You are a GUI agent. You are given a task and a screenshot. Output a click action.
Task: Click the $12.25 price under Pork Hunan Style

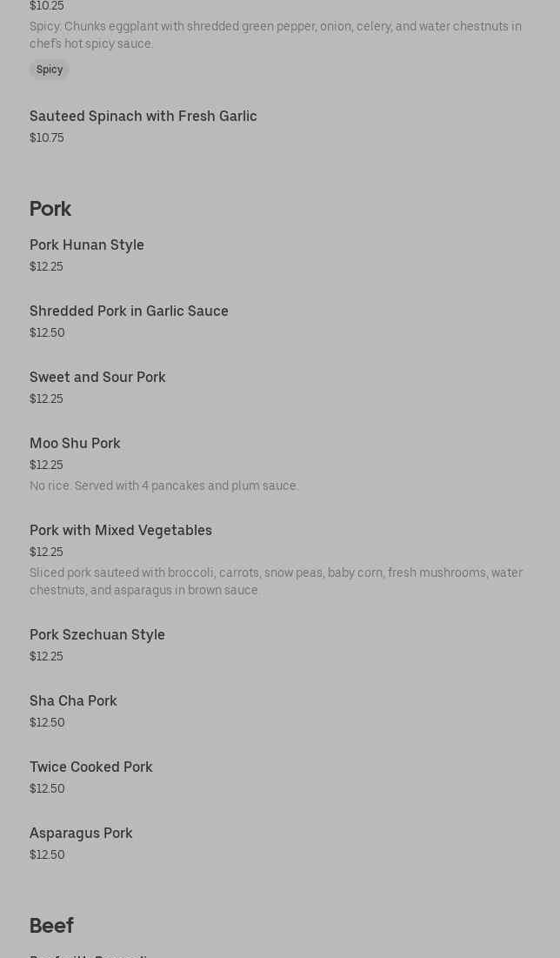click(x=46, y=267)
